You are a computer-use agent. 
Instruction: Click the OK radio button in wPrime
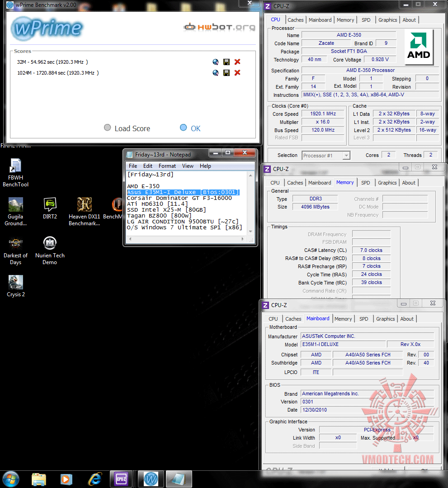(184, 128)
